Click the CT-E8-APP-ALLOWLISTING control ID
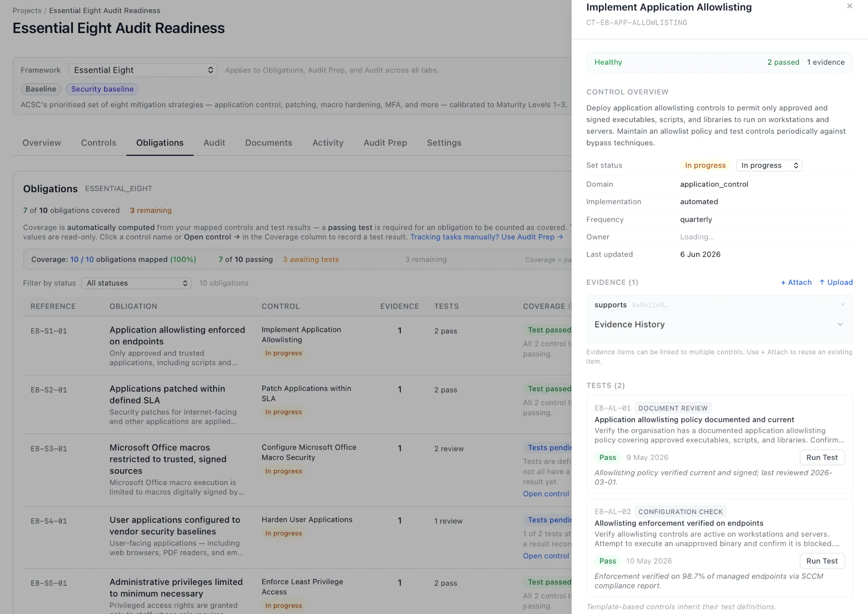This screenshot has height=614, width=868. point(637,23)
